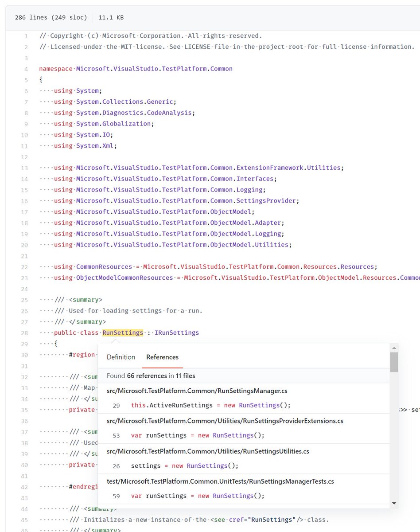The image size is (420, 532).
Task: Click namespace Microsoft.VisualStudio.TestPlatform.Common declaration
Action: pyautogui.click(x=136, y=69)
